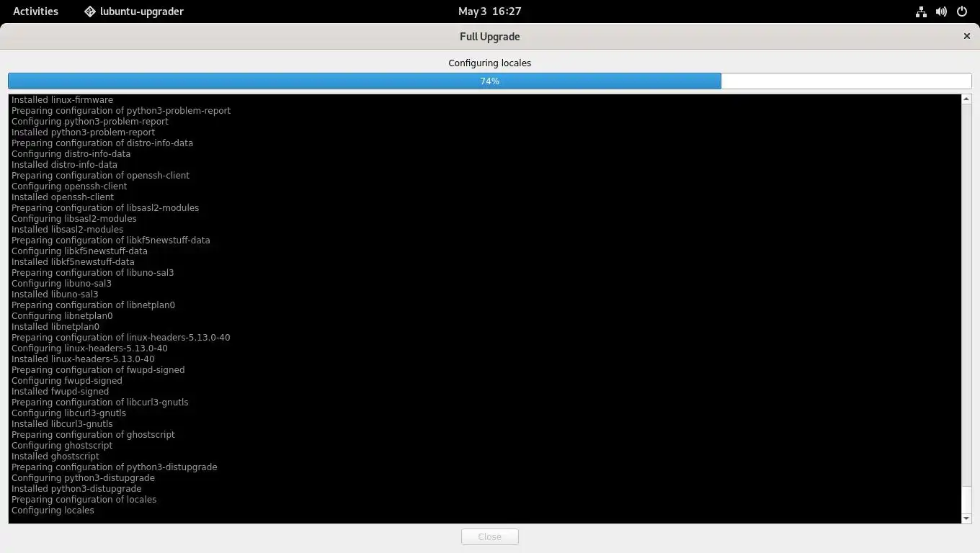Select 'Preparing configuration of libsasl2-modules'
This screenshot has height=553, width=980.
pyautogui.click(x=105, y=208)
